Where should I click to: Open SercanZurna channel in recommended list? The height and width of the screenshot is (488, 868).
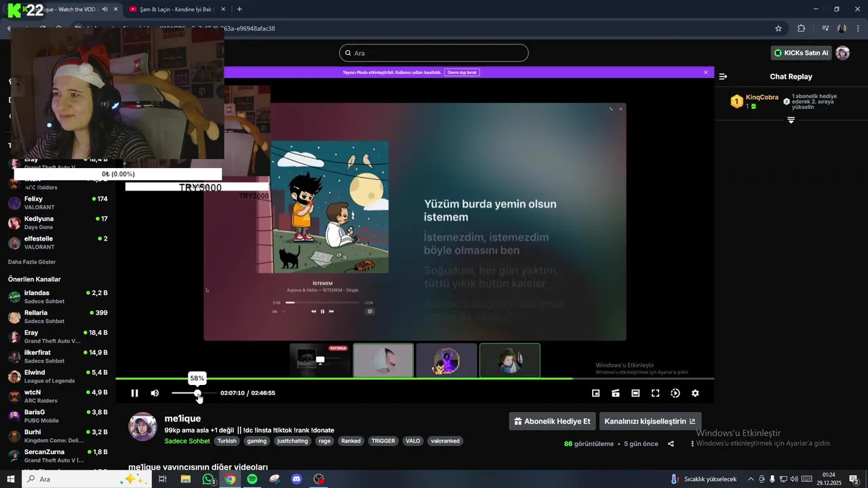(x=58, y=455)
